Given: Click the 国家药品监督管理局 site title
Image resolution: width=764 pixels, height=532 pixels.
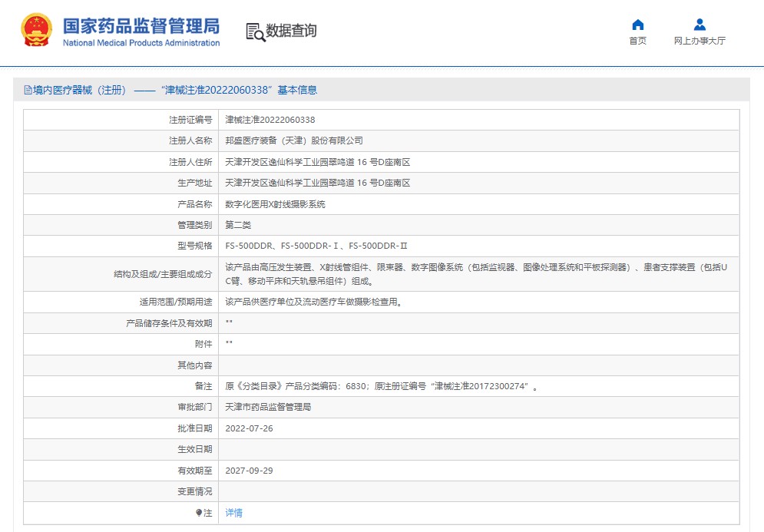Looking at the screenshot, I should point(141,25).
